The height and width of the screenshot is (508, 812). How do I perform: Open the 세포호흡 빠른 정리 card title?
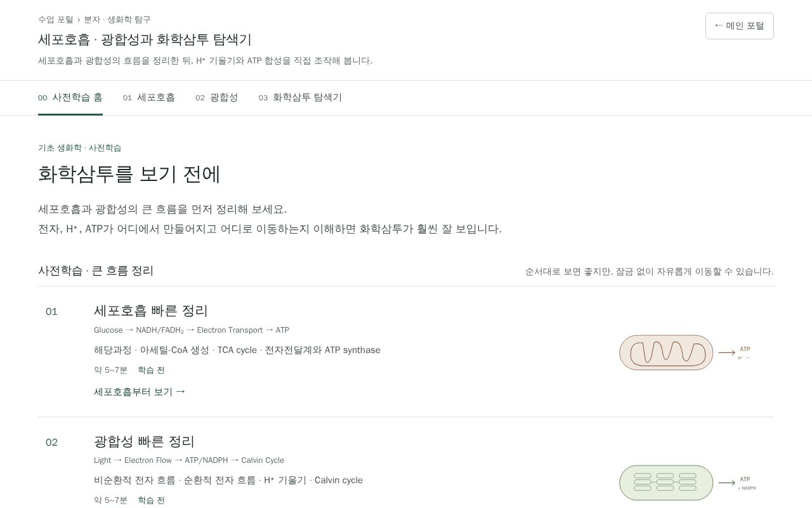(151, 311)
